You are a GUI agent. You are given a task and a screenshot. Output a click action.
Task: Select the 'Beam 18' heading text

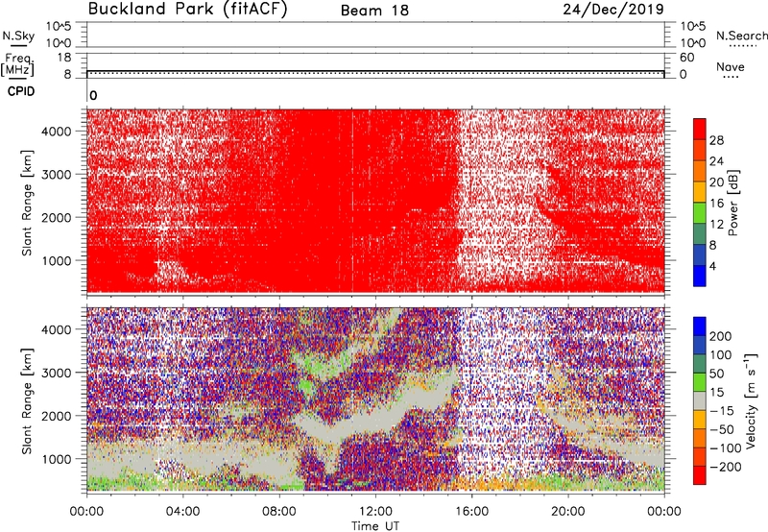pyautogui.click(x=374, y=11)
